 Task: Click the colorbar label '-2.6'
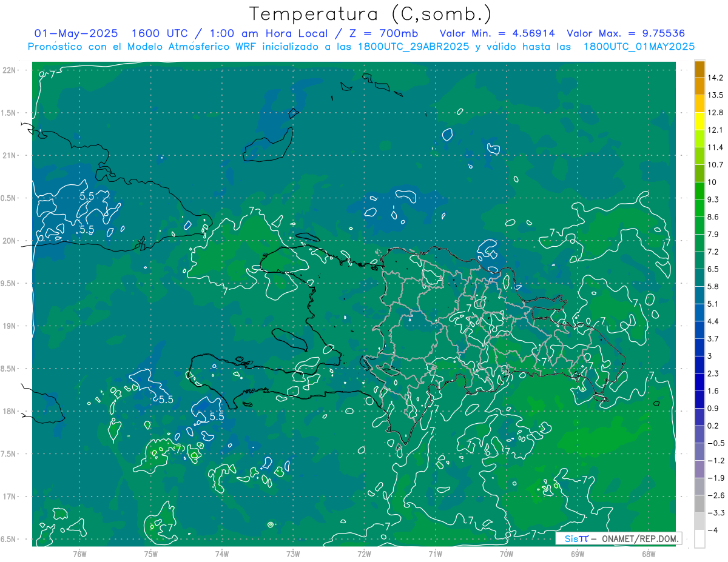pyautogui.click(x=716, y=495)
